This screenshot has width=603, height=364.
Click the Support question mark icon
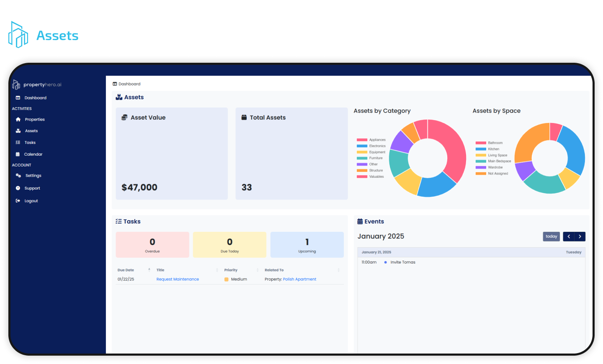click(x=18, y=188)
